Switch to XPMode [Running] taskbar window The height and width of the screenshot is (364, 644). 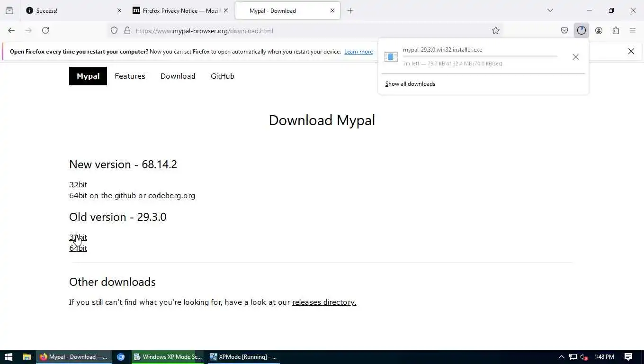coord(243,357)
